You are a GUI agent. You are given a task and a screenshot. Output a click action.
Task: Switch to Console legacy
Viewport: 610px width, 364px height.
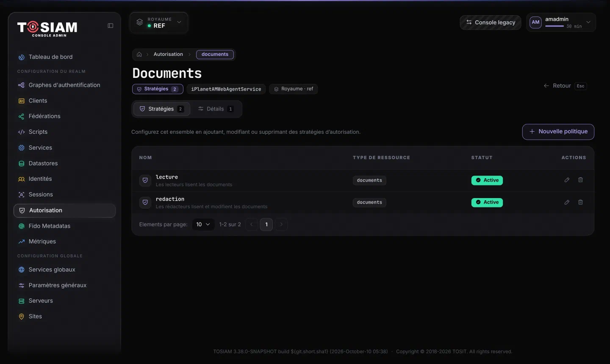[491, 22]
